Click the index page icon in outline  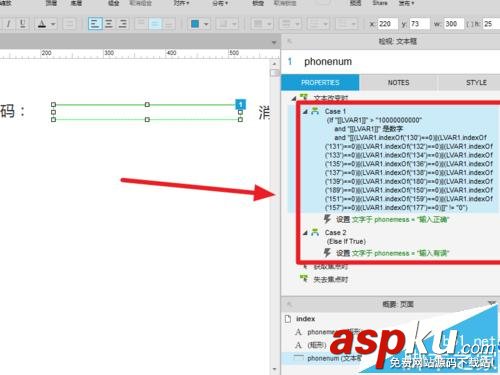[x=288, y=319]
